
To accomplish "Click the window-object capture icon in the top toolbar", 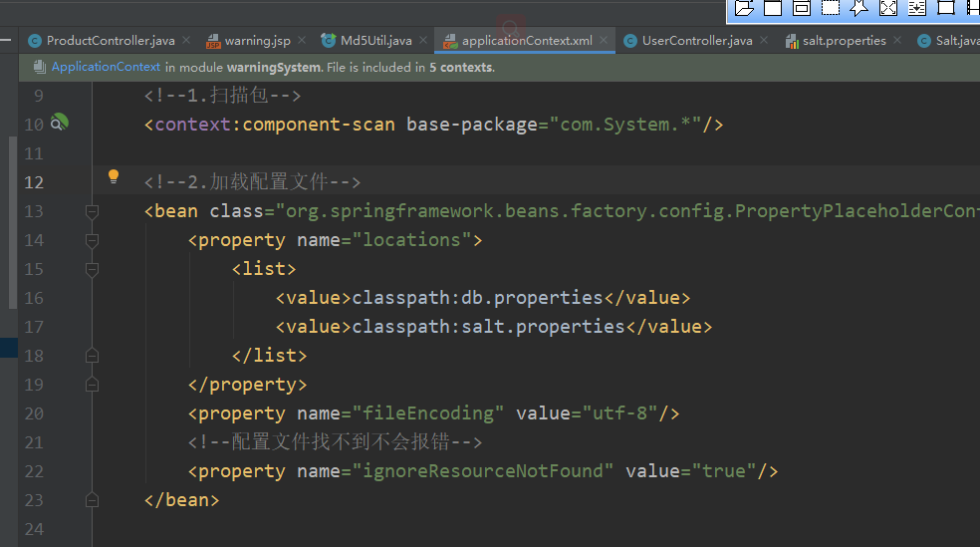I will (802, 8).
